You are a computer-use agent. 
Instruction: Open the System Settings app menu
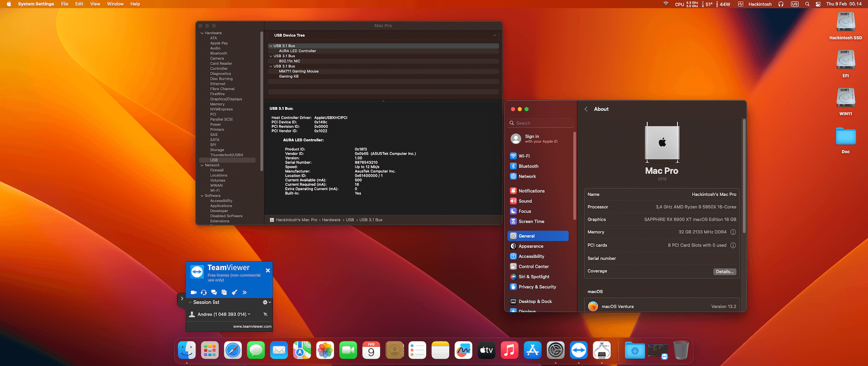(x=36, y=4)
